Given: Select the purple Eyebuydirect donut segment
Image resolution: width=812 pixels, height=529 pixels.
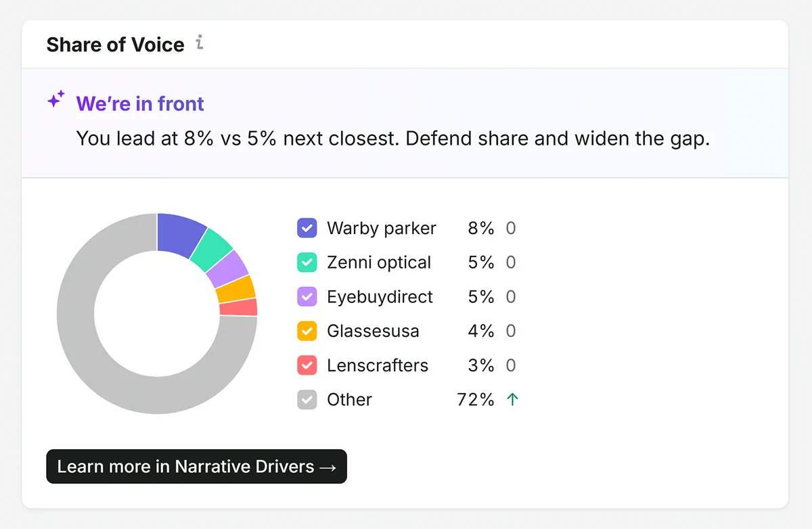Looking at the screenshot, I should click(x=228, y=268).
